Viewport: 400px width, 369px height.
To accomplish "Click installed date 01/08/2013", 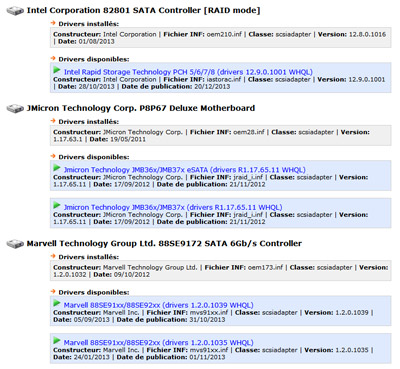I will 96,42.
